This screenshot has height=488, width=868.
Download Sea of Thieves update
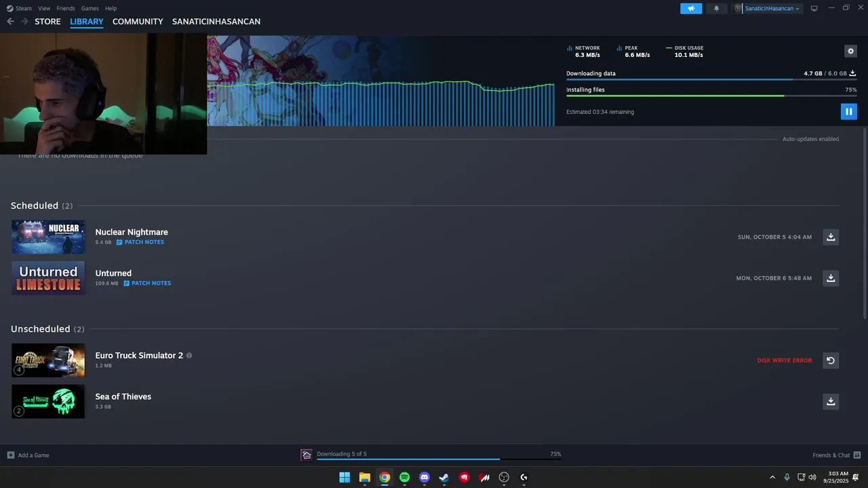click(x=831, y=402)
